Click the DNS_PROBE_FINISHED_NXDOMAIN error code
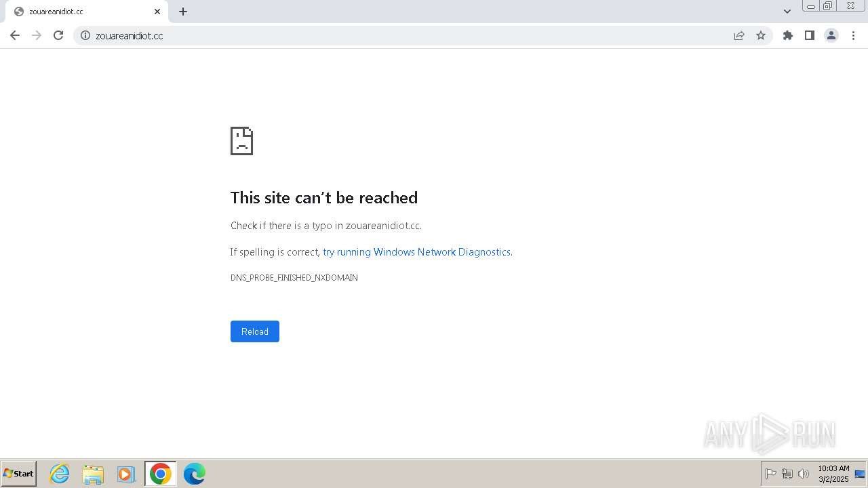This screenshot has width=868, height=488. coord(294,278)
